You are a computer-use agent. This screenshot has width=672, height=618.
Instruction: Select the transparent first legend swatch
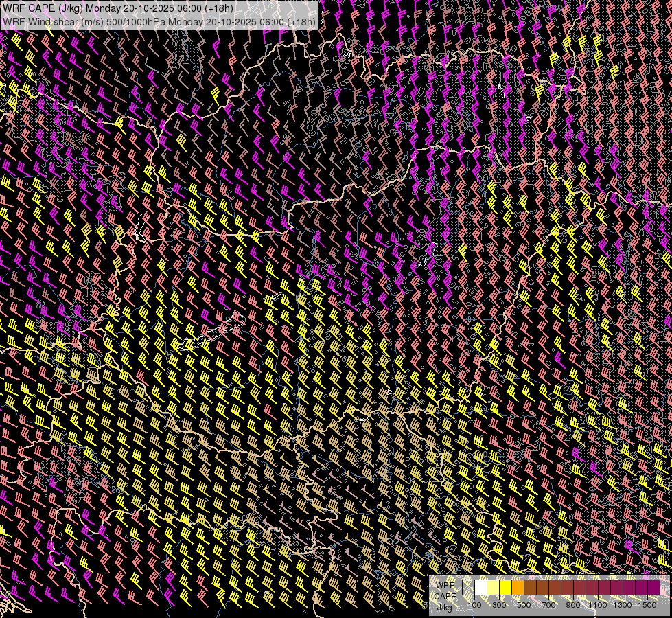468,588
